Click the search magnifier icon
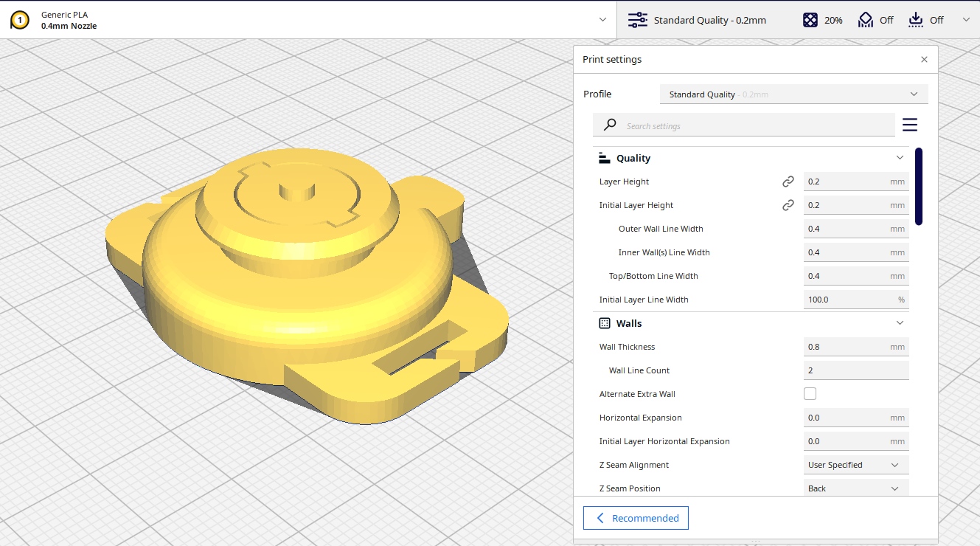 610,125
